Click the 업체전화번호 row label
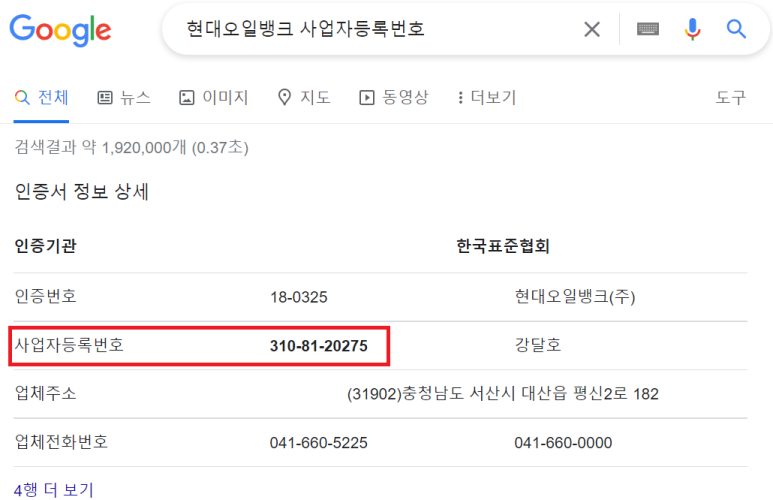Screen dimensions: 773x500 coord(61,441)
